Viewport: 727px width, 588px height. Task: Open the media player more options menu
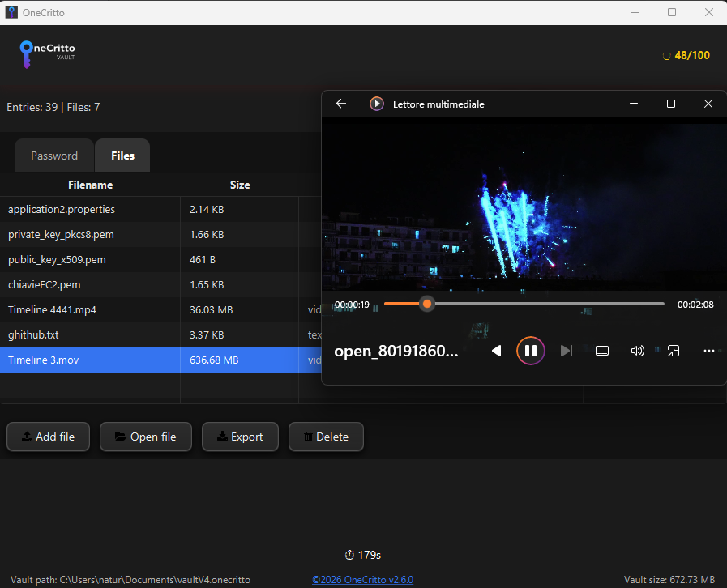coord(709,351)
